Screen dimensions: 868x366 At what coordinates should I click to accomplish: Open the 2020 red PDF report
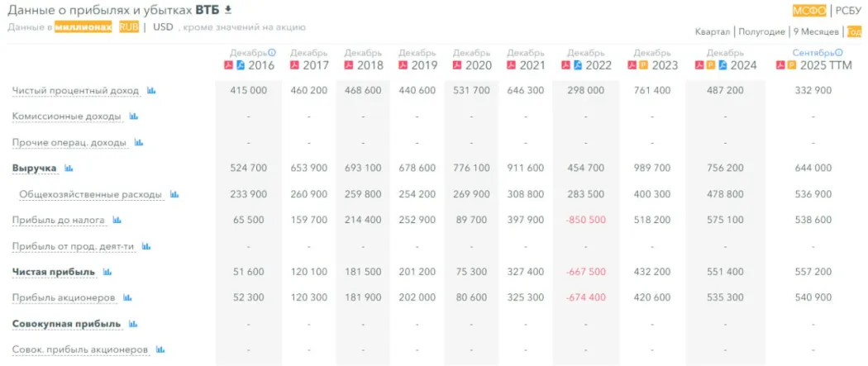tap(457, 65)
